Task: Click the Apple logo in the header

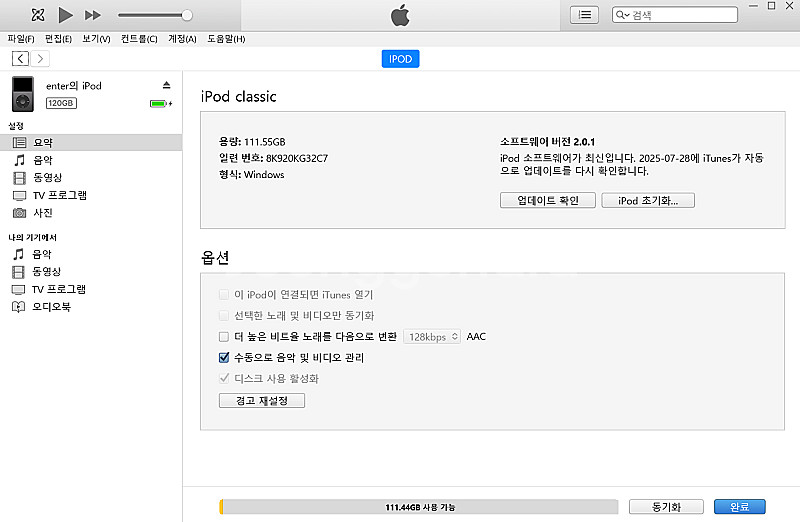Action: (x=400, y=15)
